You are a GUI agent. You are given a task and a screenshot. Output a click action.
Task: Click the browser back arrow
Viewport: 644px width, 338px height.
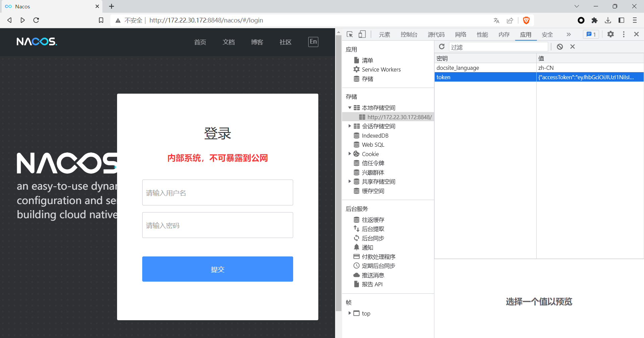(9, 20)
